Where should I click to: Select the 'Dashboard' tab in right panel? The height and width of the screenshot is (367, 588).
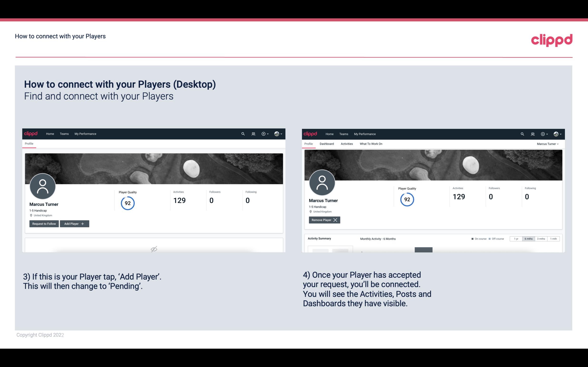(x=326, y=144)
